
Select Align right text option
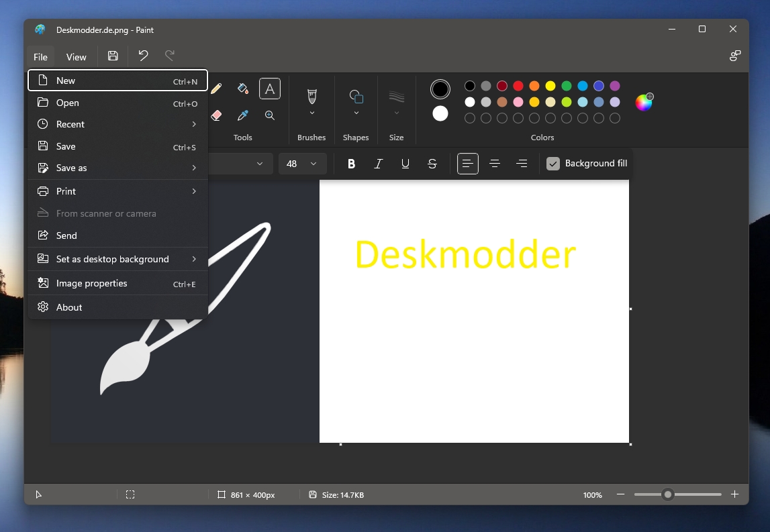pyautogui.click(x=522, y=164)
